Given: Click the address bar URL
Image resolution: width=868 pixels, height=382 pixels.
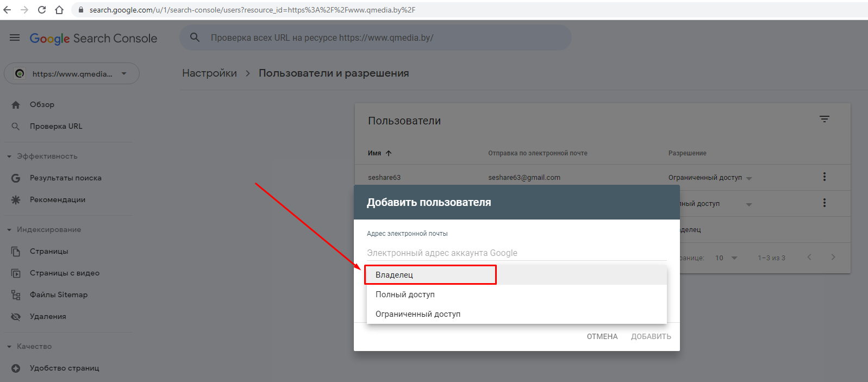Looking at the screenshot, I should [x=252, y=10].
